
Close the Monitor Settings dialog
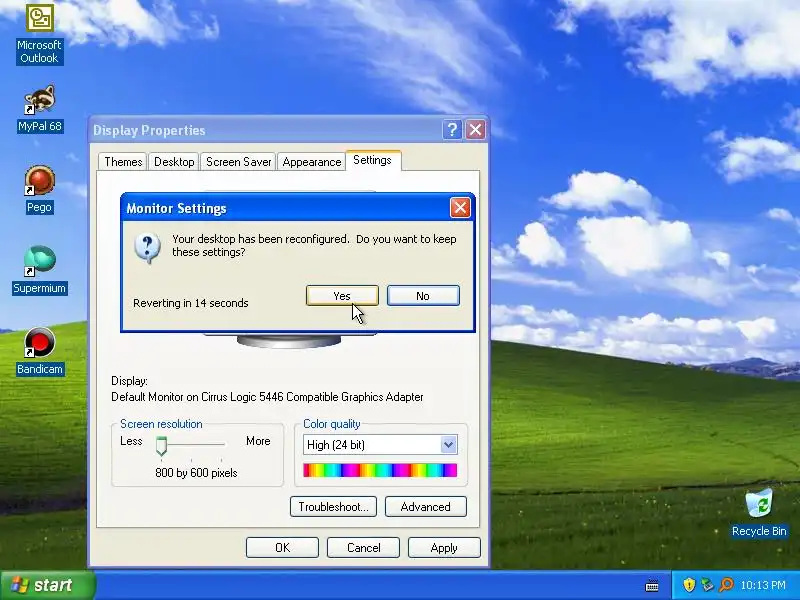coord(460,208)
